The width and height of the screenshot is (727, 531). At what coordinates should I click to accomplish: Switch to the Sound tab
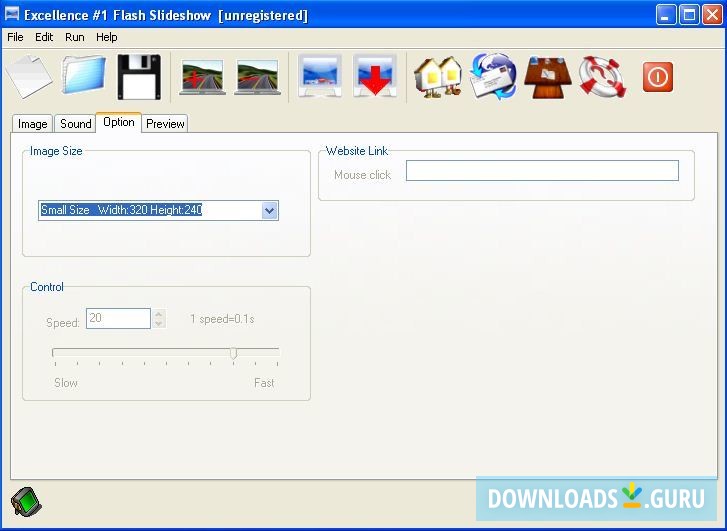[76, 124]
